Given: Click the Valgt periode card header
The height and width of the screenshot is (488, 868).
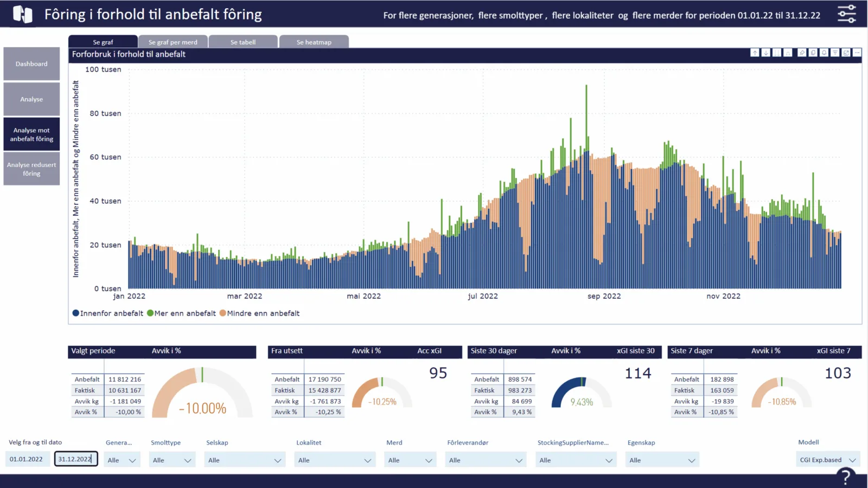Looking at the screenshot, I should tap(162, 351).
